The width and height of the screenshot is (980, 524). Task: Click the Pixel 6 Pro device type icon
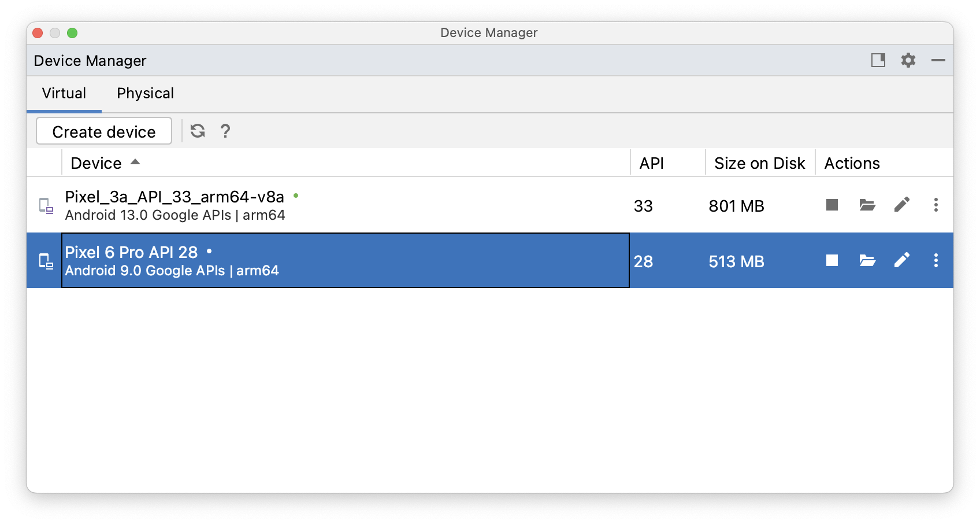click(46, 261)
